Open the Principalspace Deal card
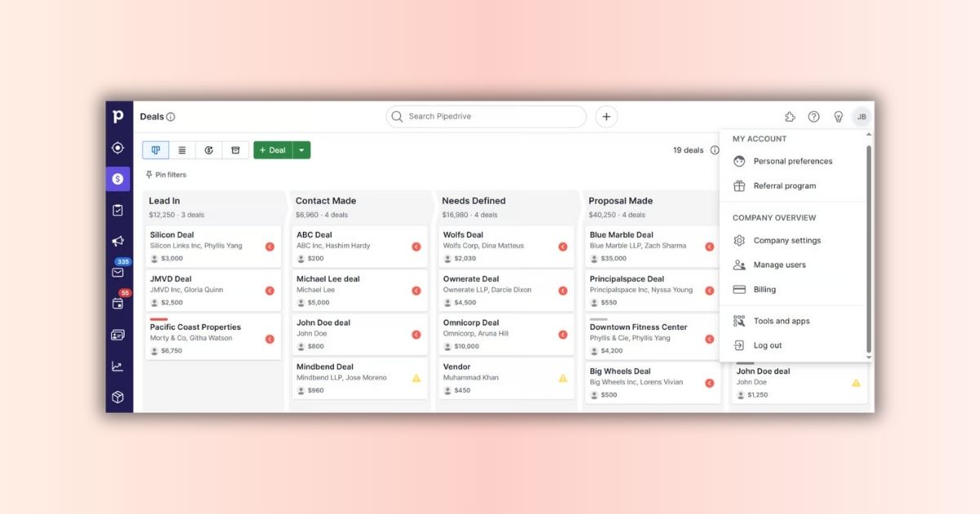 653,290
